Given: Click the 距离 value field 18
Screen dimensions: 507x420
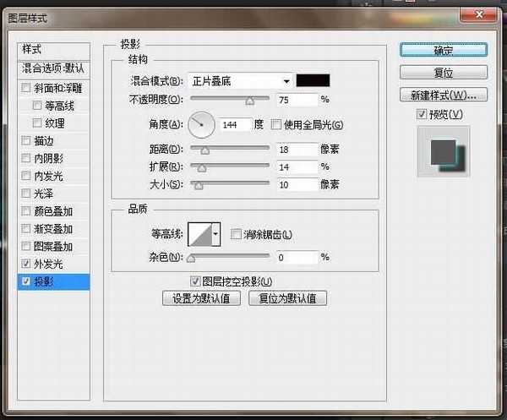Looking at the screenshot, I should 297,150.
